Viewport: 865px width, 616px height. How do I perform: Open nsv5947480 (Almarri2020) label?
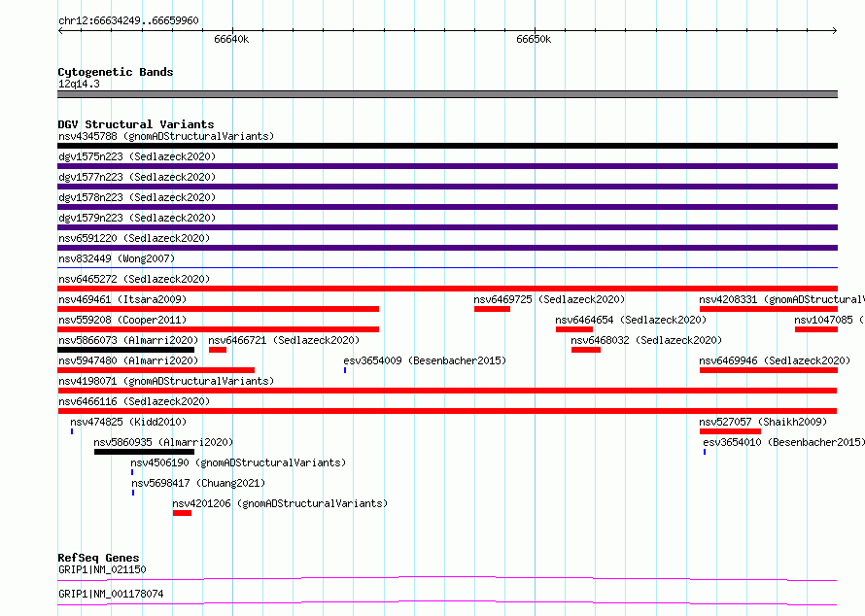128,360
